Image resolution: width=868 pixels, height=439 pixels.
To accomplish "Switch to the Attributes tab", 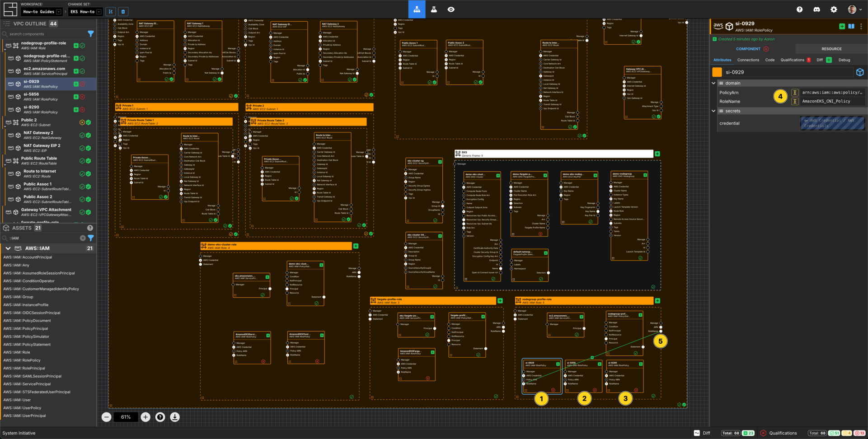I will 722,60.
